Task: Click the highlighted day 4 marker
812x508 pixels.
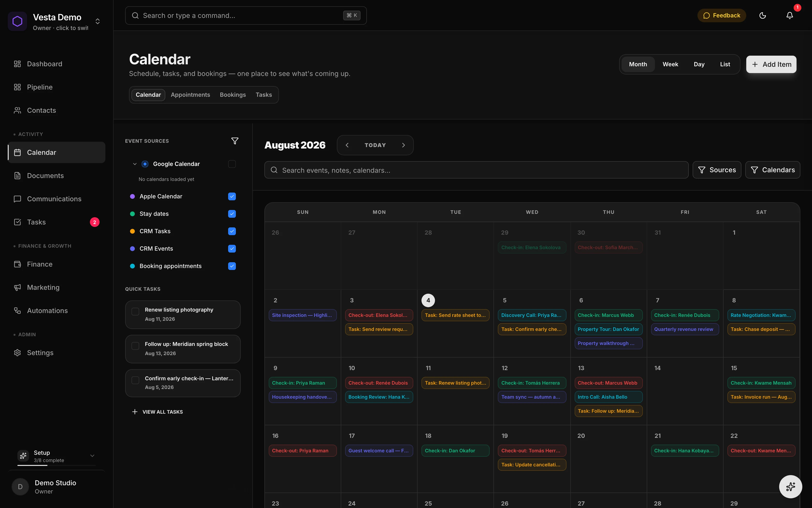Action: tap(428, 300)
